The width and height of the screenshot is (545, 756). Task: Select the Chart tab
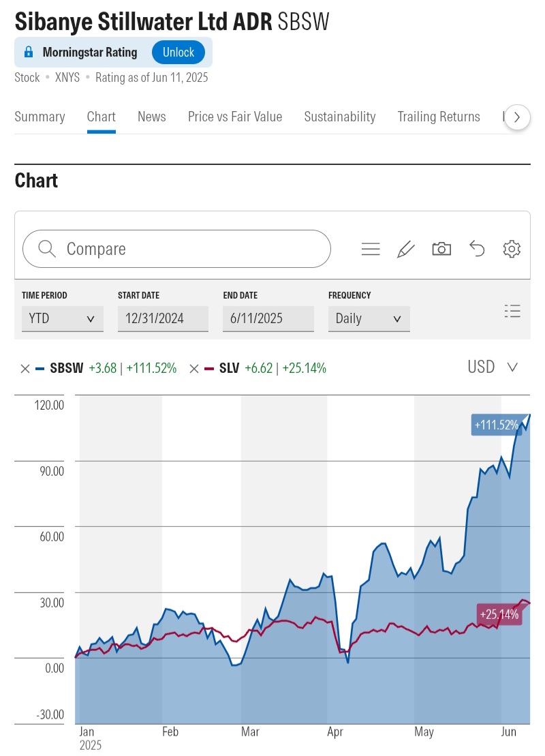(x=102, y=117)
